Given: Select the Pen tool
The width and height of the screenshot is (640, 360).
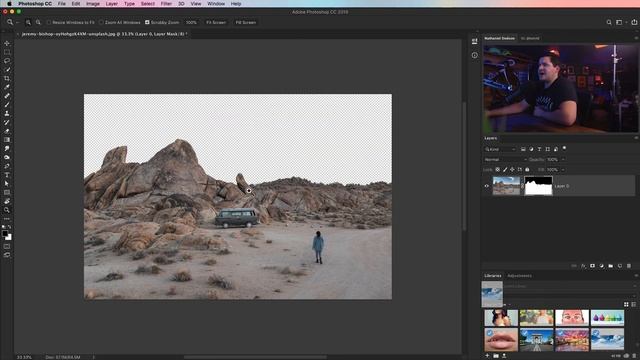Looking at the screenshot, I should click(7, 166).
